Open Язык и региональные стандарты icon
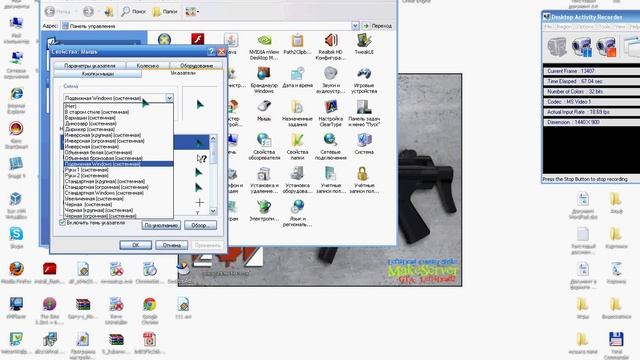640x360 pixels. click(297, 213)
